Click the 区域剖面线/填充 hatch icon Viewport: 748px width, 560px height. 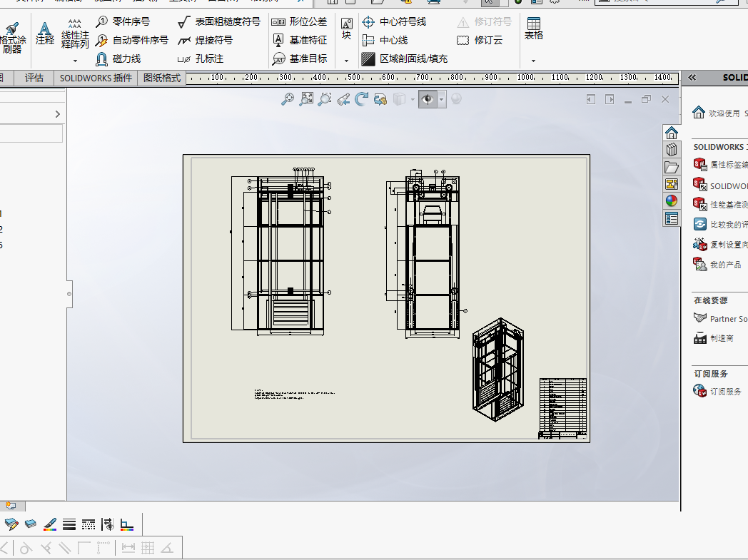click(368, 58)
